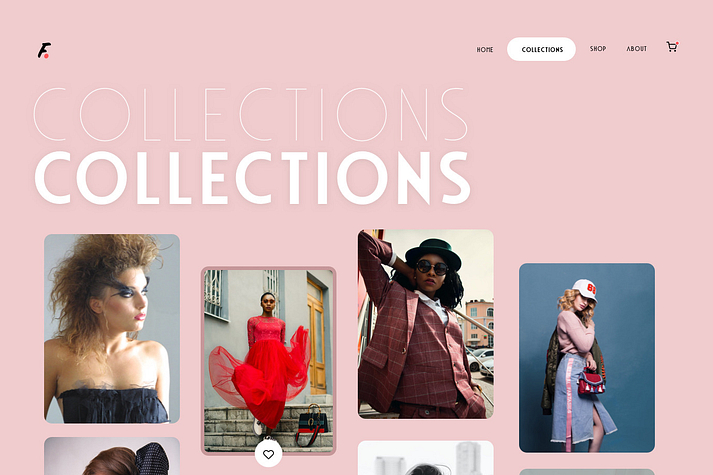This screenshot has height=475, width=713.
Task: Click the red handbag held by capped model
Action: tap(591, 381)
